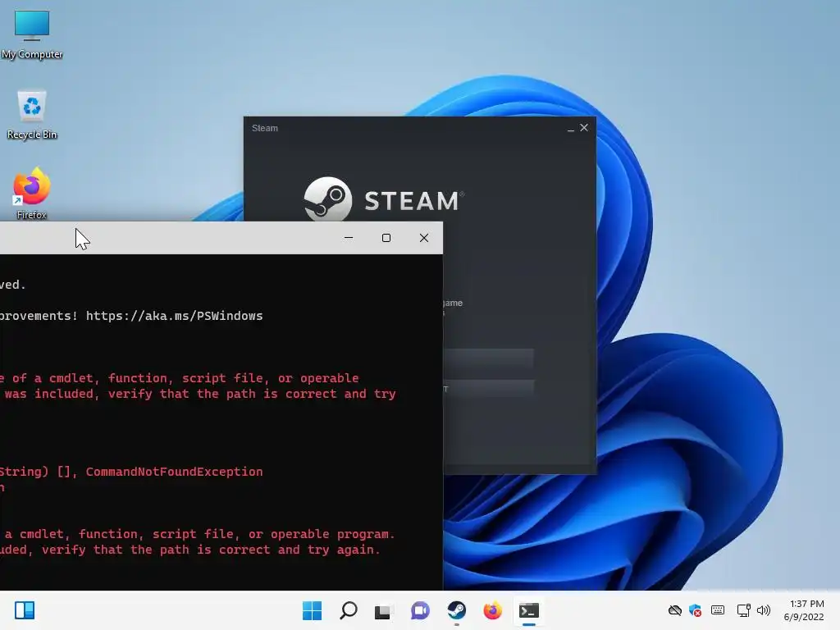Click the upper input field in Steam

[488, 358]
